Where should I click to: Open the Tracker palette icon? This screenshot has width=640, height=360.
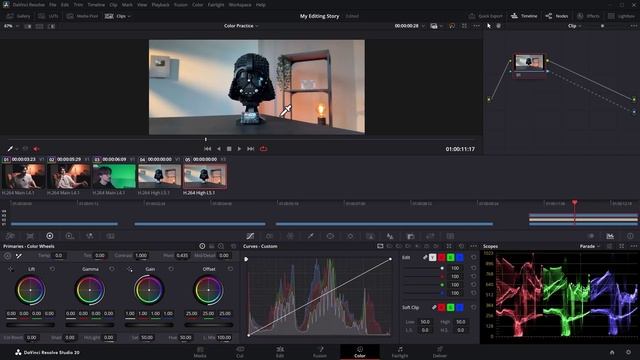pyautogui.click(x=350, y=236)
